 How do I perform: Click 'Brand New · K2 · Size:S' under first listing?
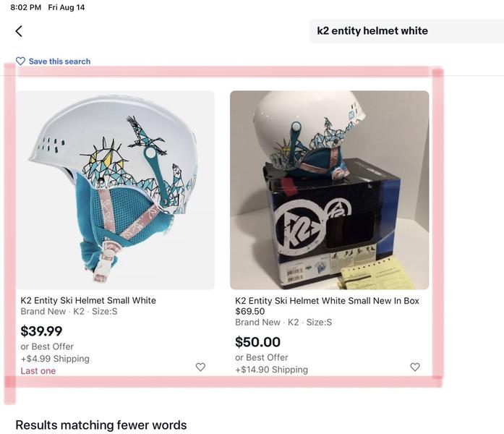69,312
